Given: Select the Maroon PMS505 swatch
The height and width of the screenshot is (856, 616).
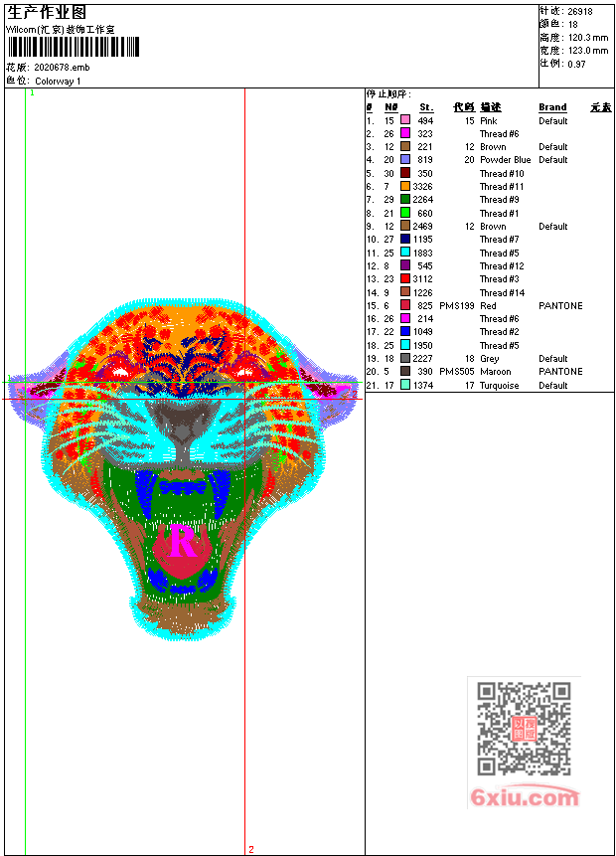Looking at the screenshot, I should (405, 371).
